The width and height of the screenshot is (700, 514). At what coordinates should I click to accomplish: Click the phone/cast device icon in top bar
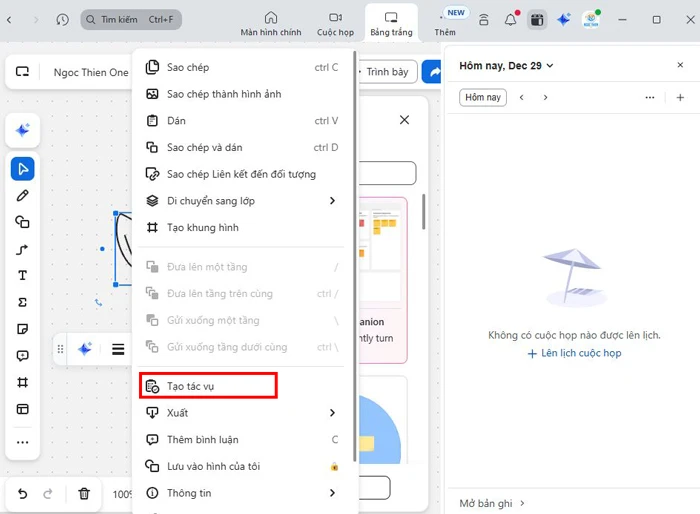pos(484,20)
